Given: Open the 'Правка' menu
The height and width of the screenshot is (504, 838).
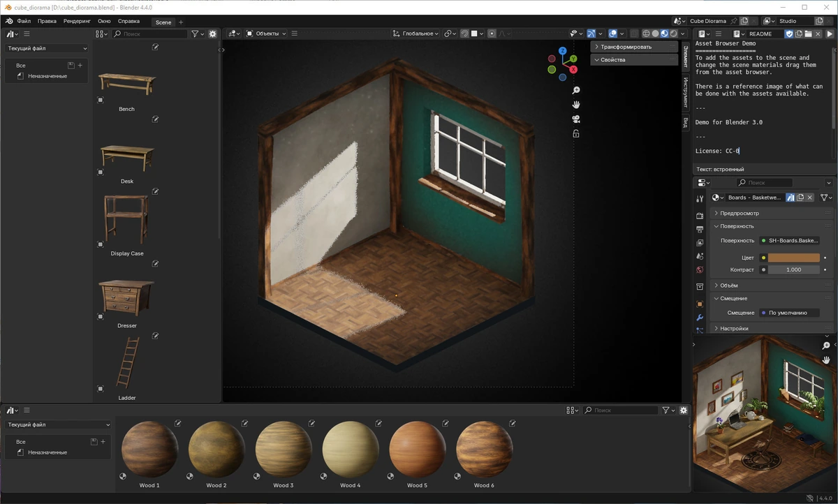Looking at the screenshot, I should pos(47,21).
